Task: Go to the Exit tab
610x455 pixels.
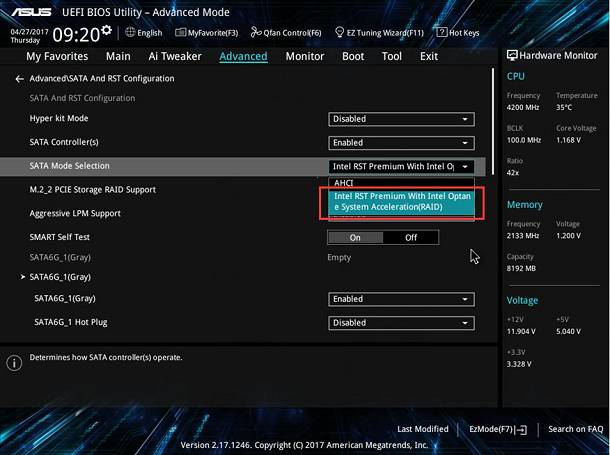Action: pos(429,56)
